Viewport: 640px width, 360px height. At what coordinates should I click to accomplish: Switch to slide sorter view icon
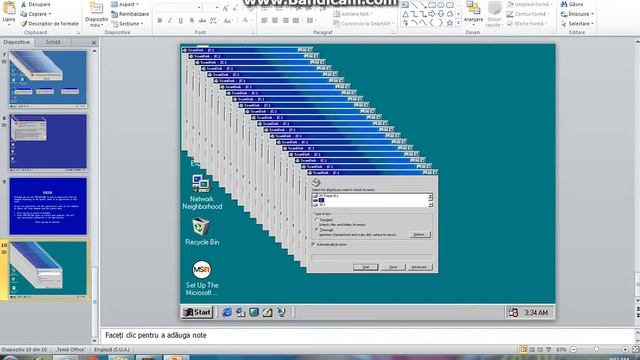pos(532,349)
